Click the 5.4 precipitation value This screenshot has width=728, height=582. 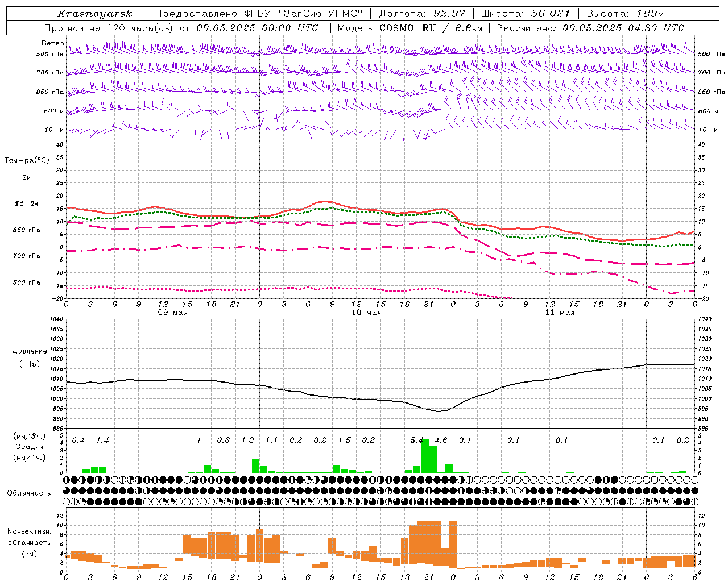tap(417, 440)
